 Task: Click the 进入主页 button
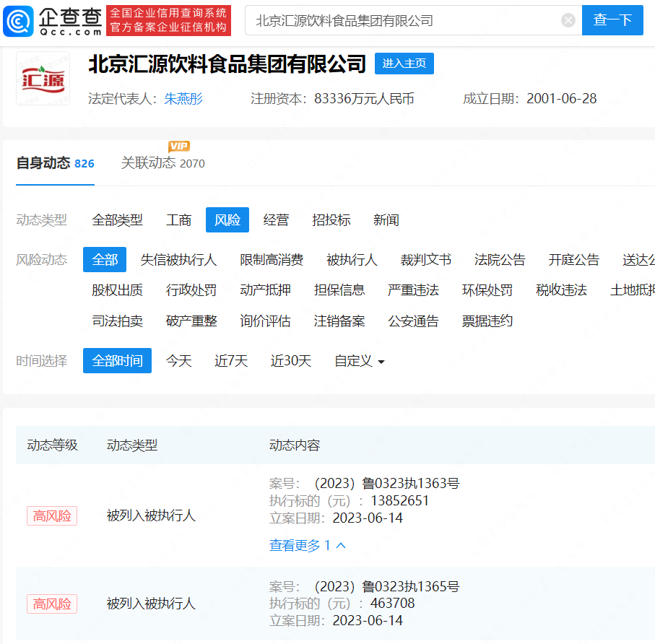(404, 64)
